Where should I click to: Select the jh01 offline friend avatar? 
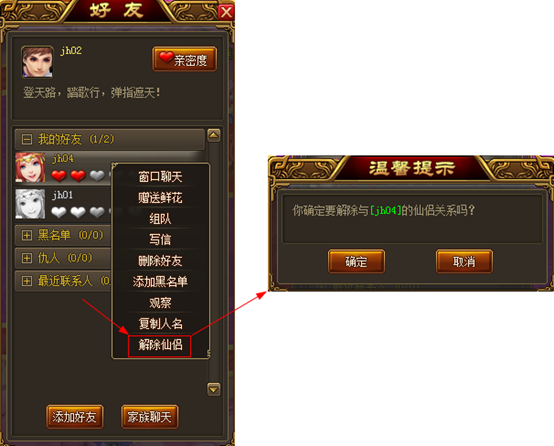(x=30, y=204)
